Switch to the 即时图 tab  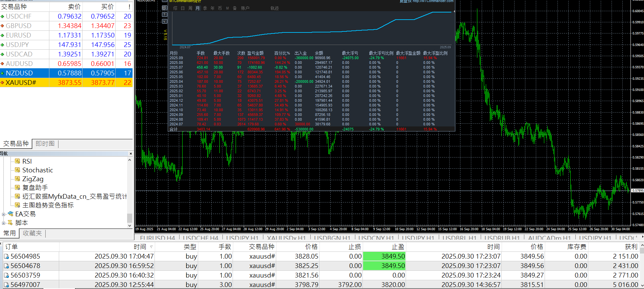click(45, 144)
